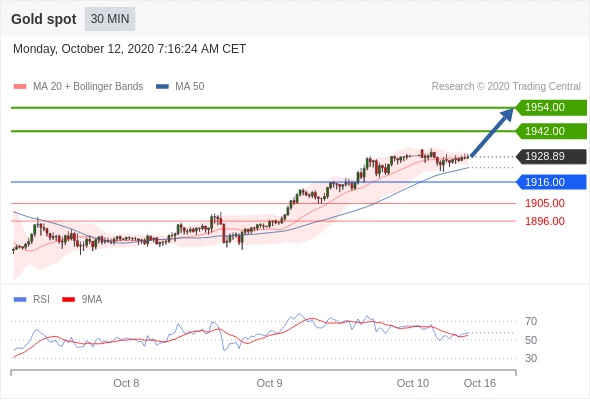Click the 30 MIN timeframe badge
Screen dimensions: 590x400
109,19
